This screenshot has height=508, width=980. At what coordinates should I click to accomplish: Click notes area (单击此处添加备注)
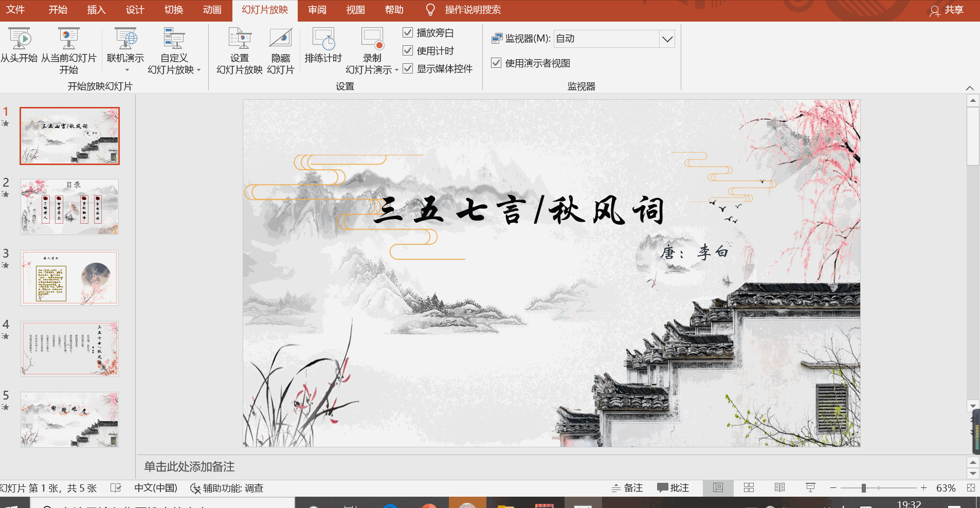pos(189,466)
